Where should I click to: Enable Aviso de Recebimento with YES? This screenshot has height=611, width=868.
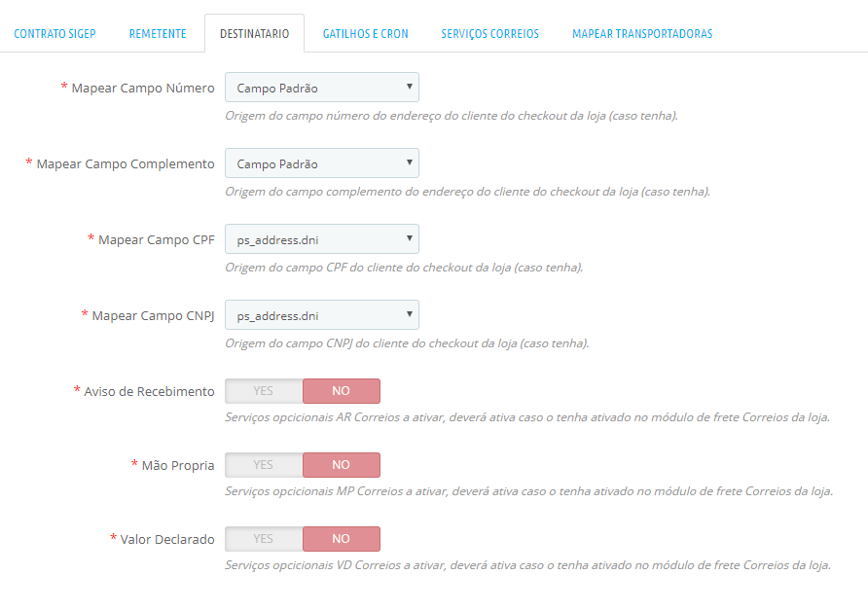[x=264, y=391]
